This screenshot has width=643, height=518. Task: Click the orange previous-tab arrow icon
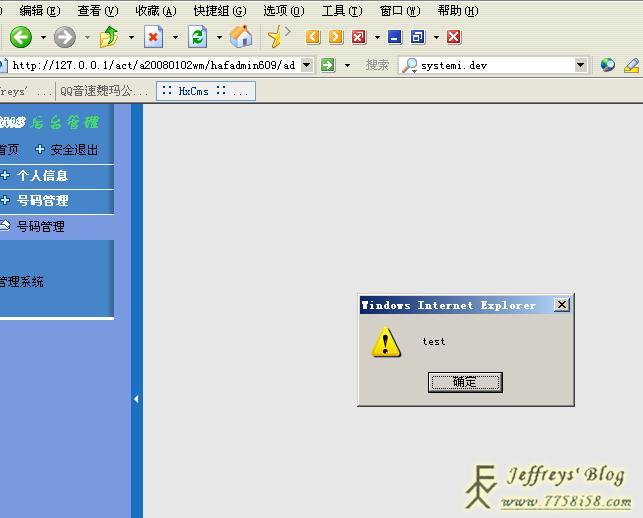tap(313, 38)
